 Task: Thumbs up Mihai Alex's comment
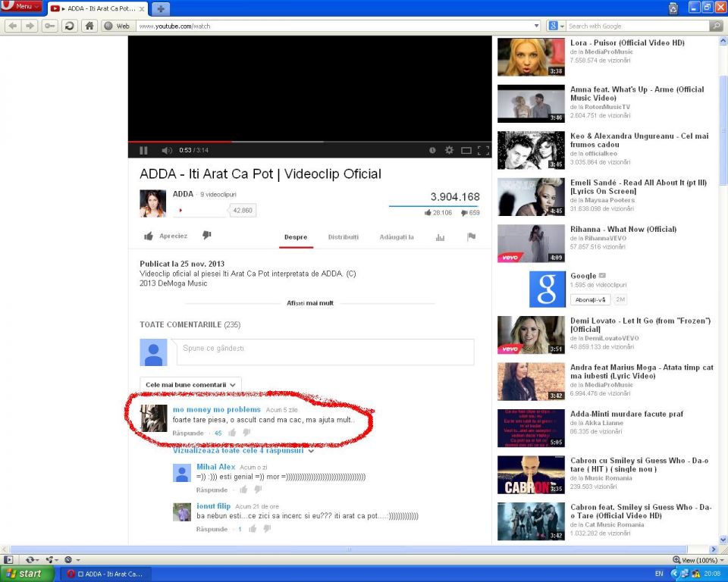(243, 490)
